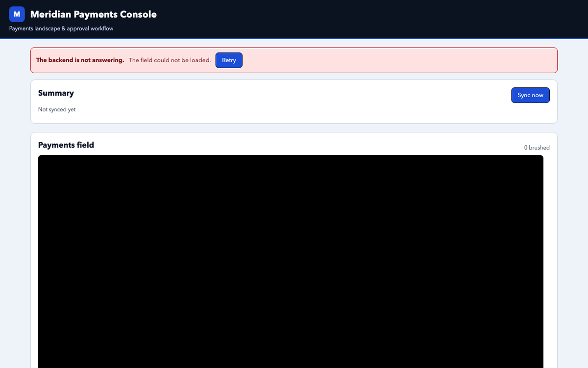The height and width of the screenshot is (368, 588).
Task: Click the blue divider line under the header
Action: point(294,38)
